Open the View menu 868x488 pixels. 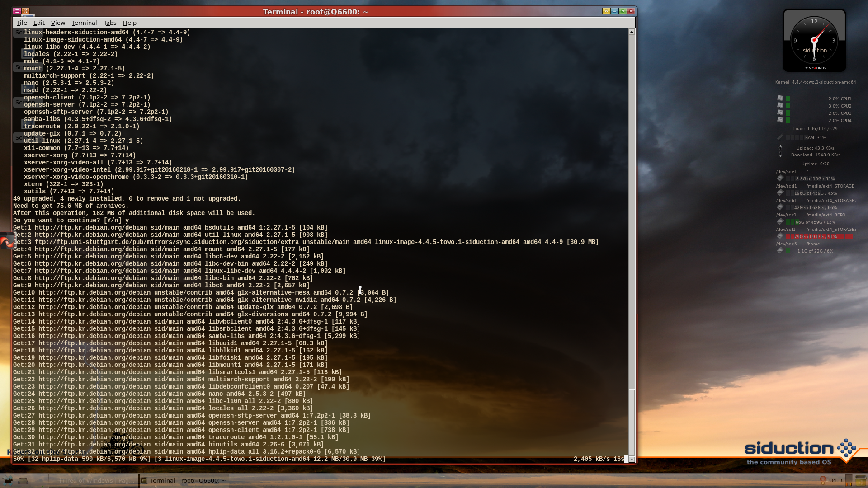coord(58,23)
